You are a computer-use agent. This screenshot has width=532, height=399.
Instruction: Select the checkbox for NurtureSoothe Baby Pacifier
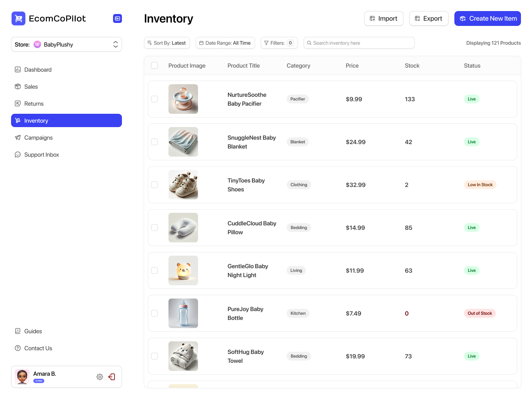pos(154,99)
